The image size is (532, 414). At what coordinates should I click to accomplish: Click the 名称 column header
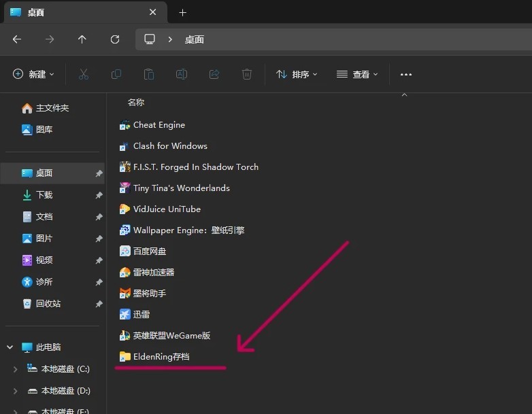click(x=136, y=102)
